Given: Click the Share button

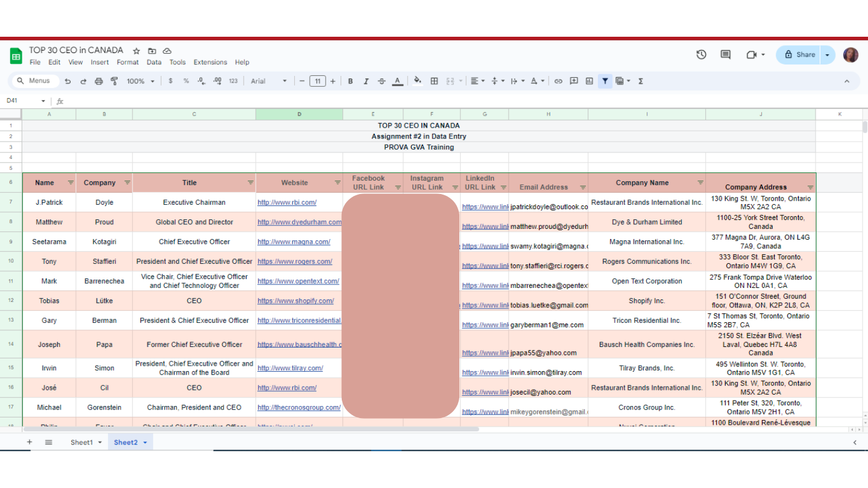Looking at the screenshot, I should click(799, 55).
